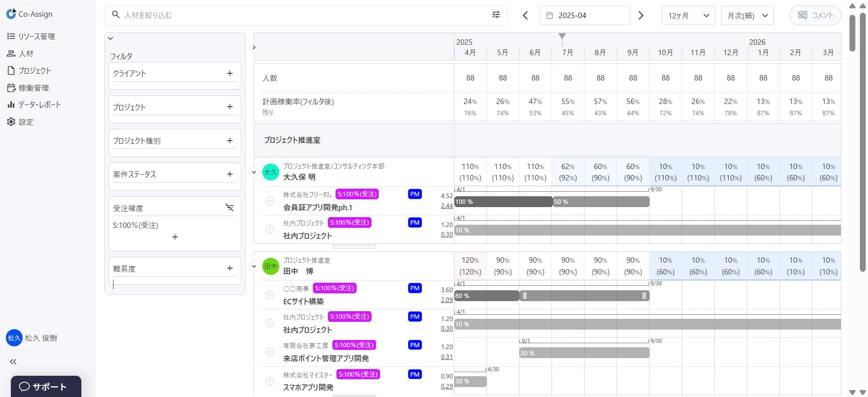
Task: Add assignment circle-plus beside ECサイト構築
Action: click(270, 295)
